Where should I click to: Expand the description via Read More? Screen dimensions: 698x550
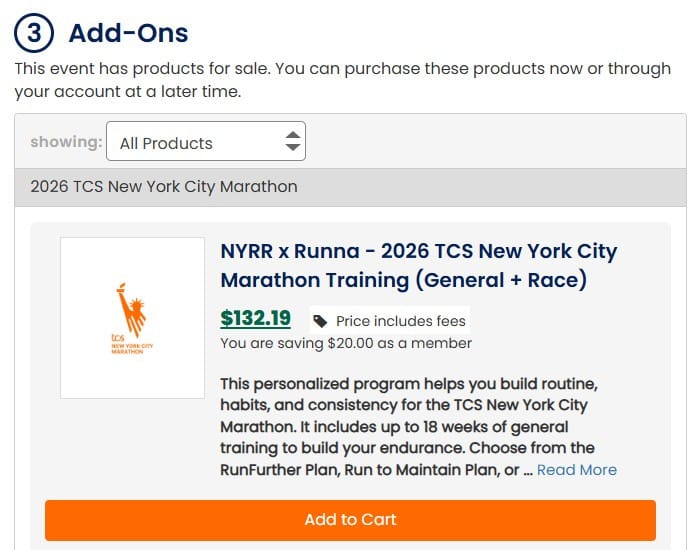(576, 470)
